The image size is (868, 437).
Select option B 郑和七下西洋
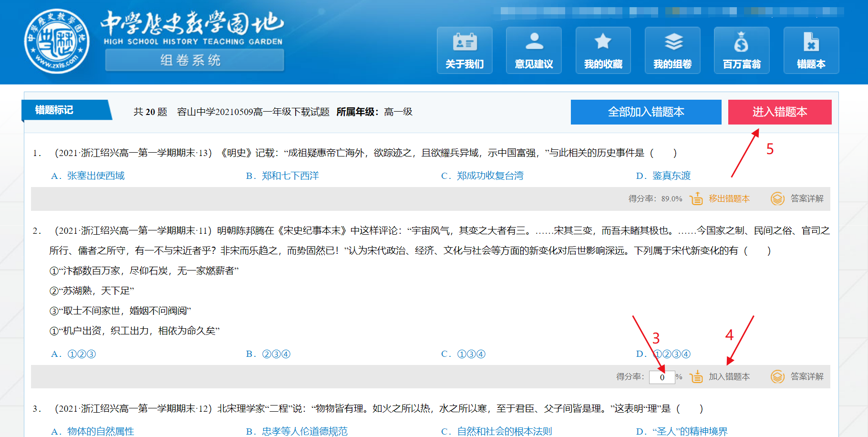(x=282, y=176)
